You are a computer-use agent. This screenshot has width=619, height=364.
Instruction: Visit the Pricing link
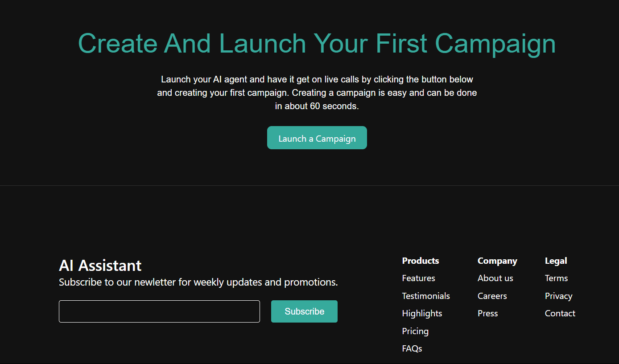click(415, 331)
